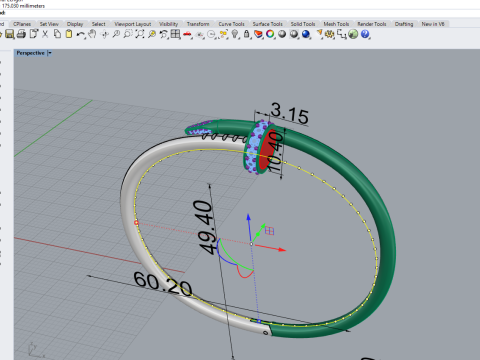Viewport: 480px width, 360px height.
Task: Click the Zoom Extents icon
Action: [140, 34]
